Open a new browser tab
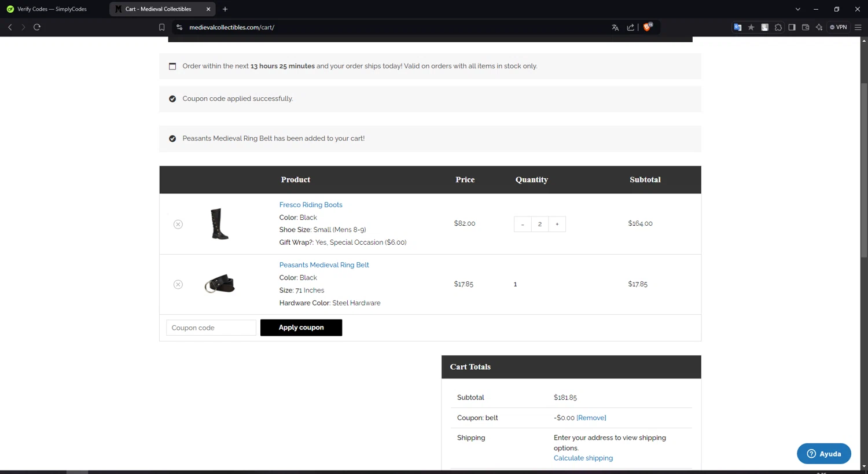 pyautogui.click(x=225, y=9)
